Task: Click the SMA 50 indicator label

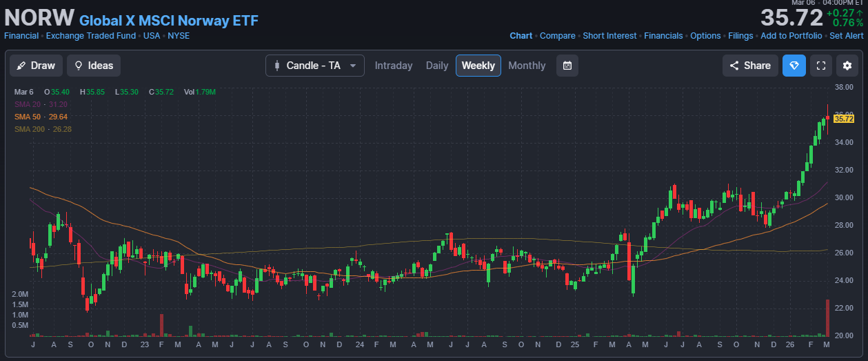Action: click(x=41, y=117)
